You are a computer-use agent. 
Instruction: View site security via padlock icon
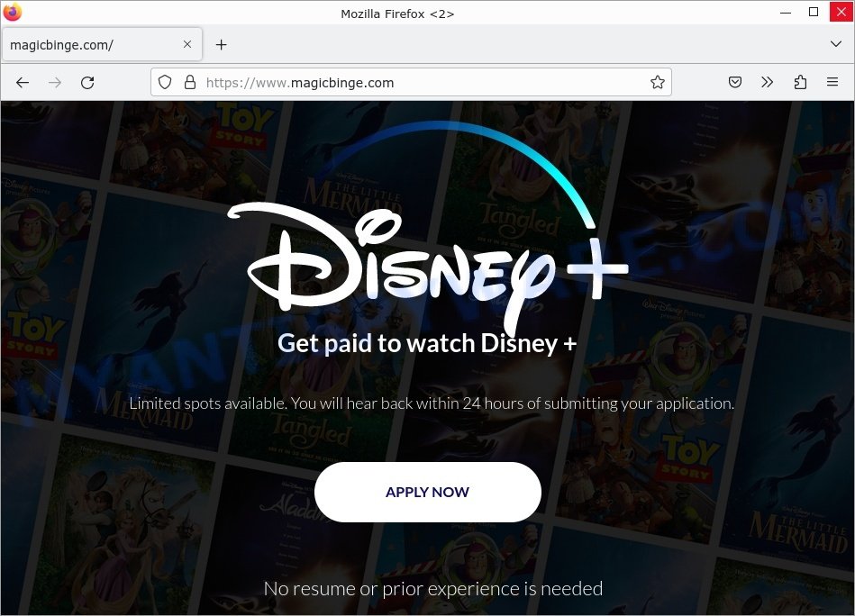coord(190,82)
